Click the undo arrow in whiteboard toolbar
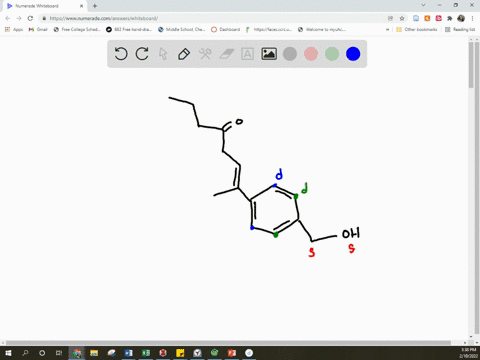 (121, 54)
